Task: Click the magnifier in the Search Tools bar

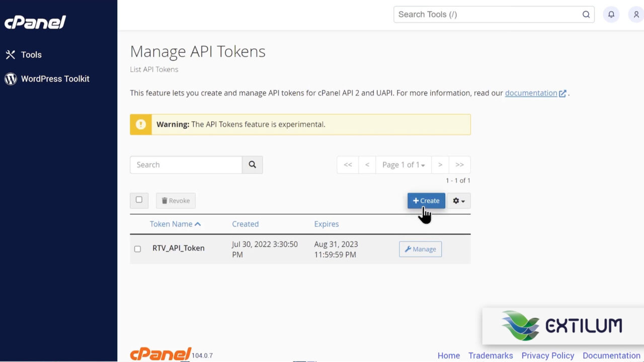Action: point(586,14)
